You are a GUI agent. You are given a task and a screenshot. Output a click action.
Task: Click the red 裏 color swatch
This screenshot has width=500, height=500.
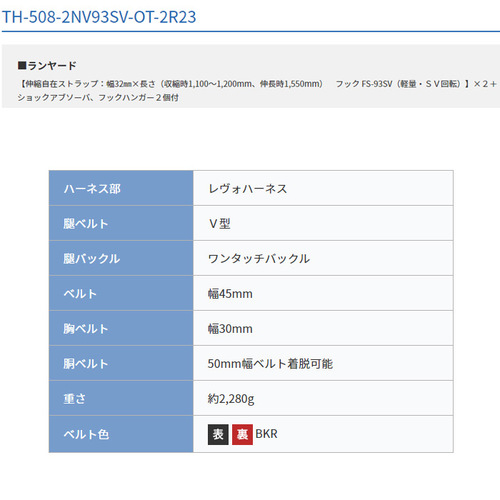242,434
